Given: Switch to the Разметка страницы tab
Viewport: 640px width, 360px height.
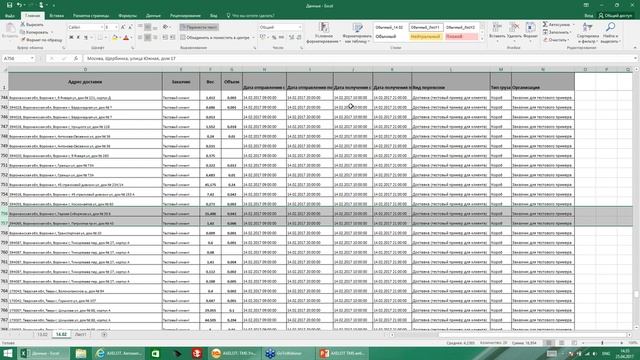Looking at the screenshot, I should [91, 16].
